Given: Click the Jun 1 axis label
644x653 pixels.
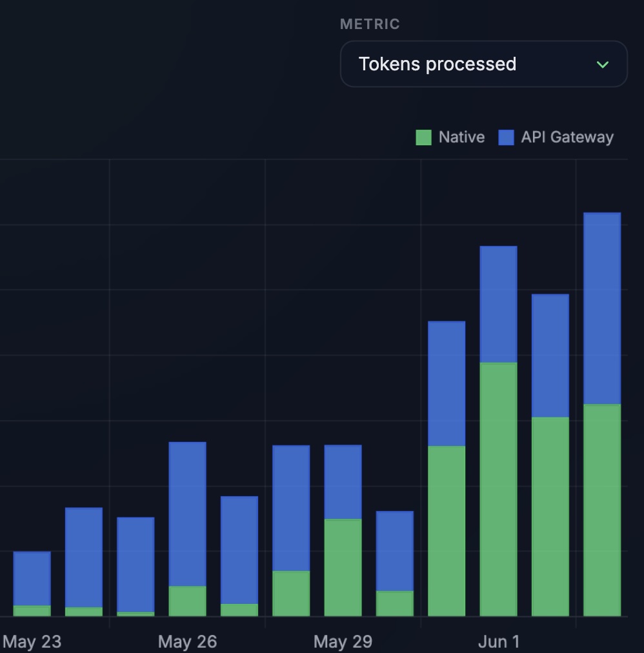Looking at the screenshot, I should pyautogui.click(x=499, y=642).
